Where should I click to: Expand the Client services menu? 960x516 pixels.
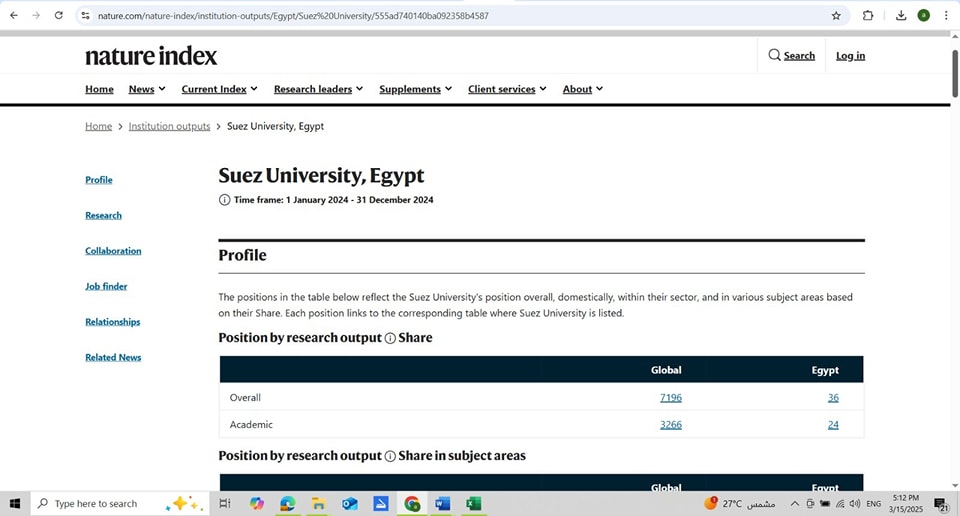(507, 89)
